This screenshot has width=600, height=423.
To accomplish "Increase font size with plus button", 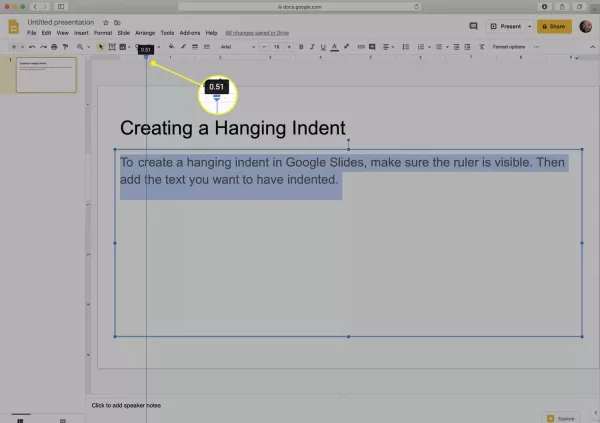I will click(289, 47).
